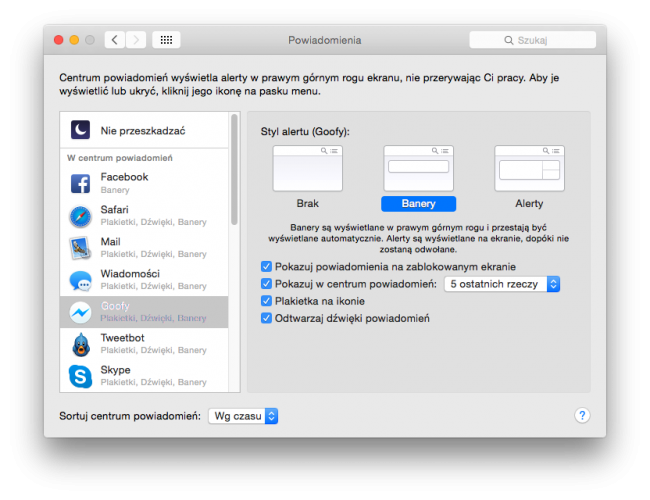
Task: Toggle Pokazuj w centrum powiadomień checkbox
Action: 266,284
